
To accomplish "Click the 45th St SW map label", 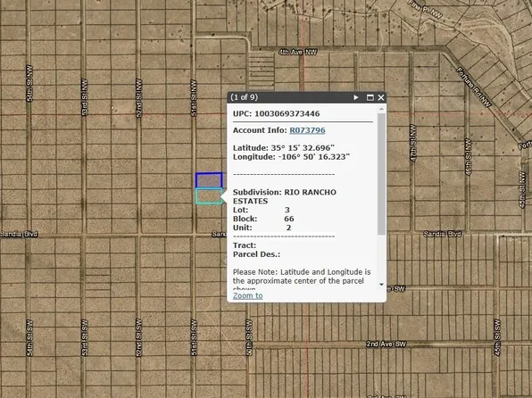I will coord(497,337).
